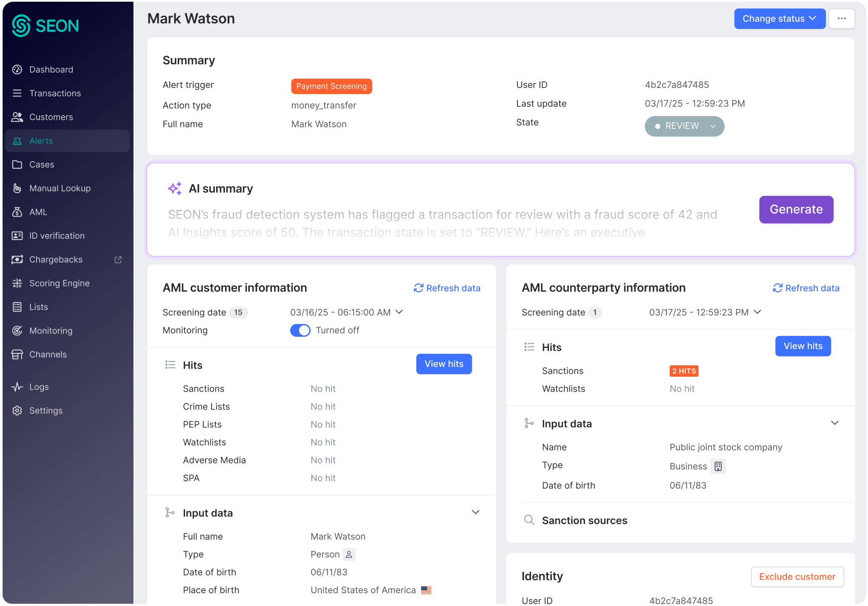Select the Scoring Engine sidebar item
The image size is (868, 606).
(x=59, y=283)
